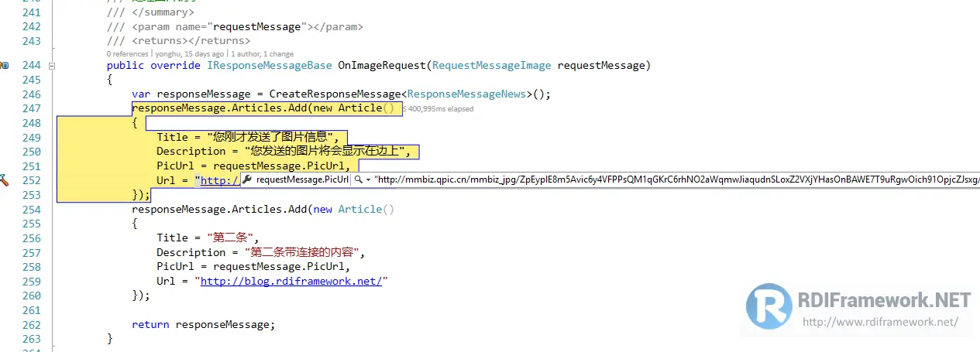
Task: Click line number 252 in the margin
Action: [31, 180]
